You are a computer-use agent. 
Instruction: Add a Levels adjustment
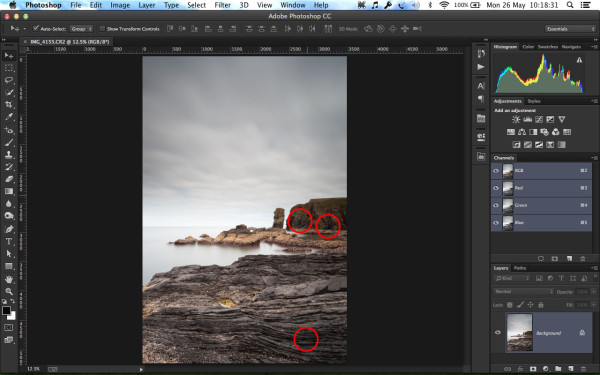point(527,119)
